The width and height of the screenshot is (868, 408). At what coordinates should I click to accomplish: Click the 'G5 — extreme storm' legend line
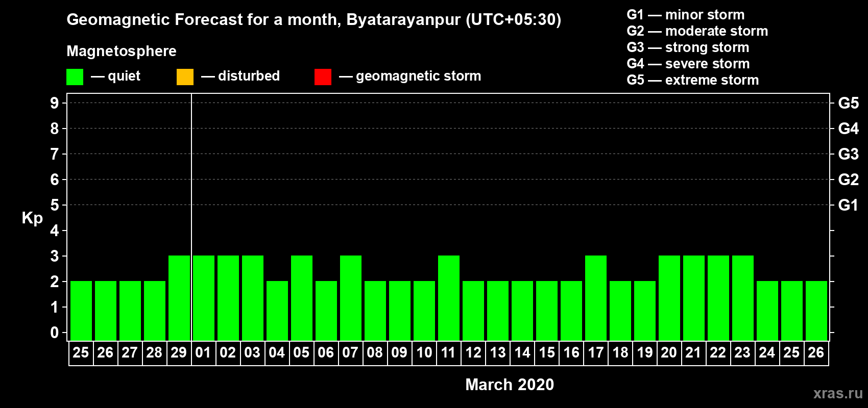click(x=693, y=80)
